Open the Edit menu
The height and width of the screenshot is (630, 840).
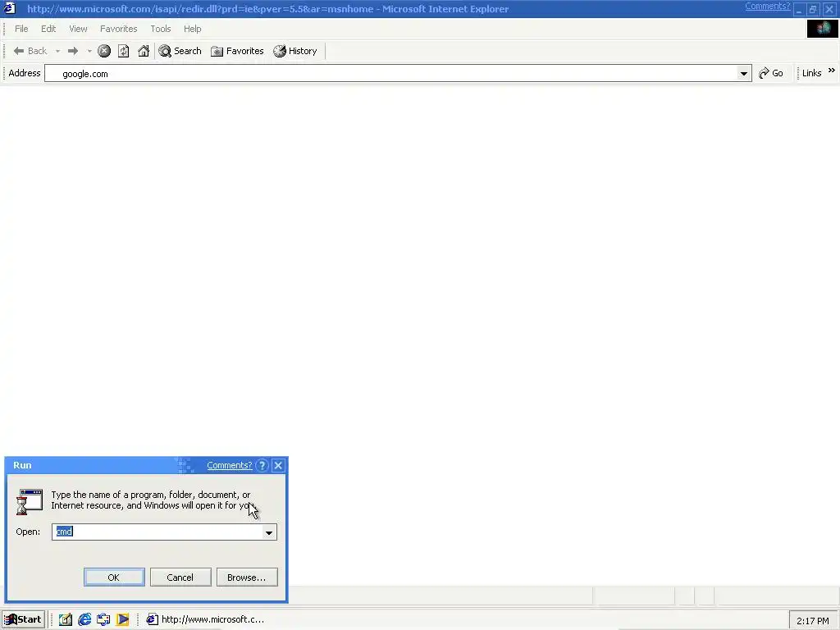click(x=48, y=29)
